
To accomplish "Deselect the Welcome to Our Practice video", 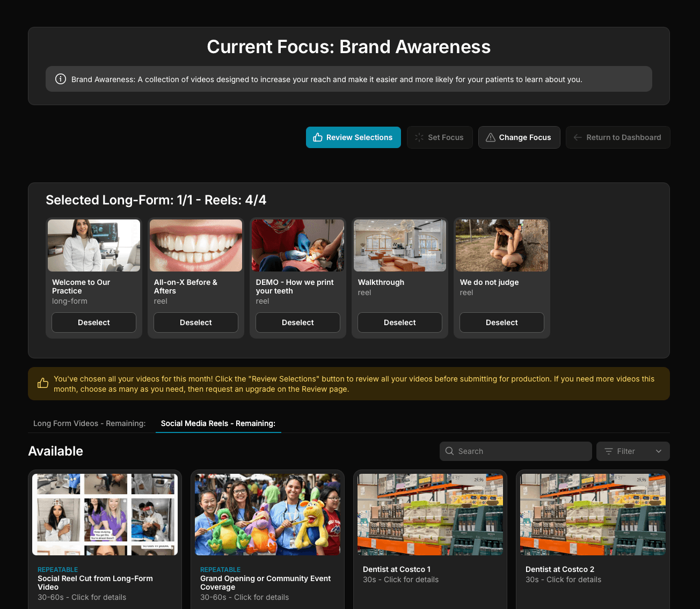I will (93, 322).
